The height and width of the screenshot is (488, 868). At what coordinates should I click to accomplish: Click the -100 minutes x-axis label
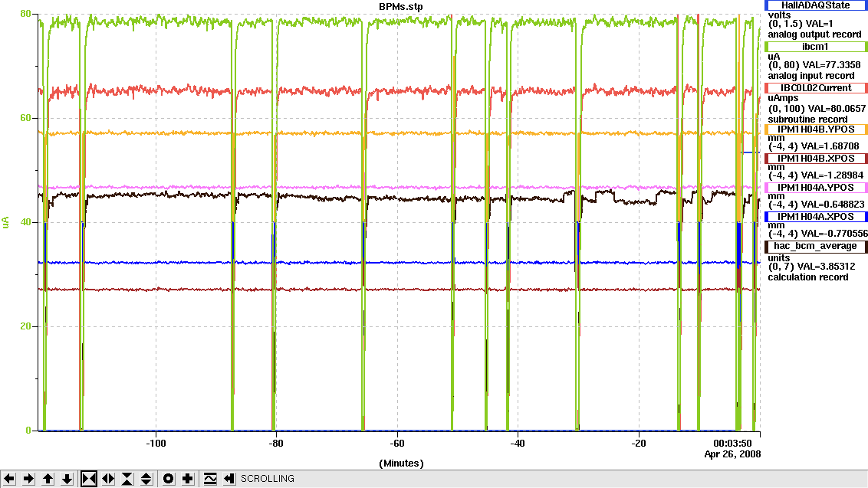coord(156,443)
